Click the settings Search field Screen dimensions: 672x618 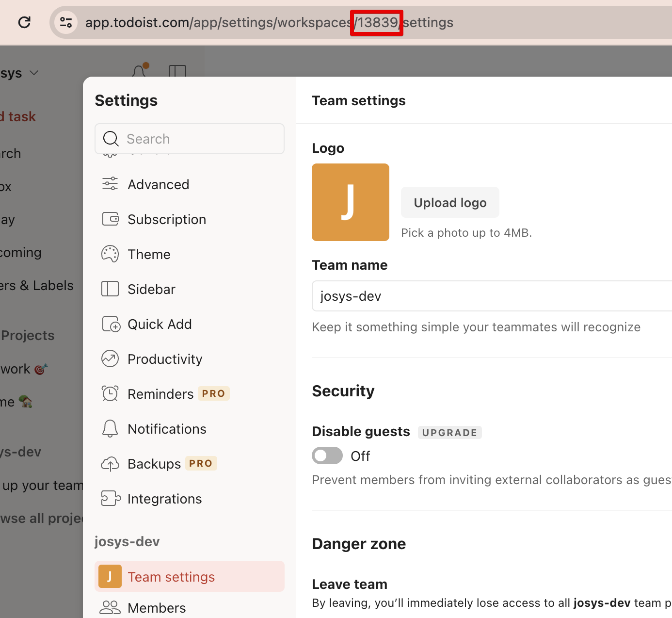click(190, 139)
